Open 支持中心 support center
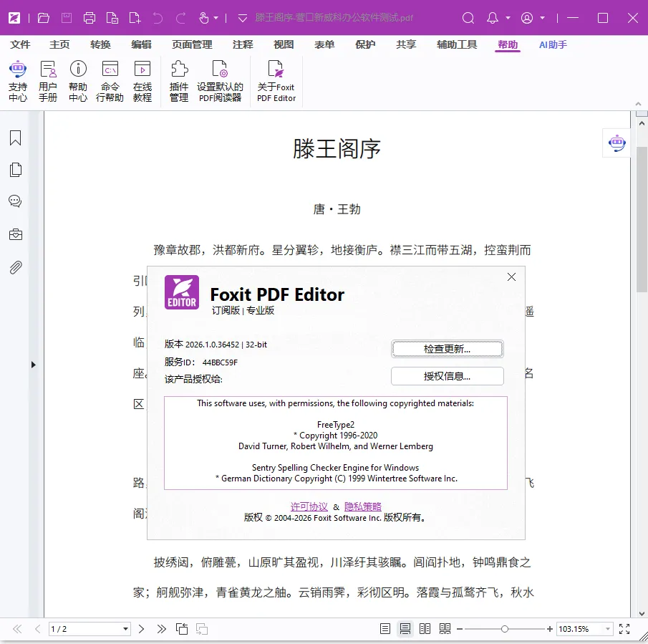Screen dimensions: 648x644 18,81
